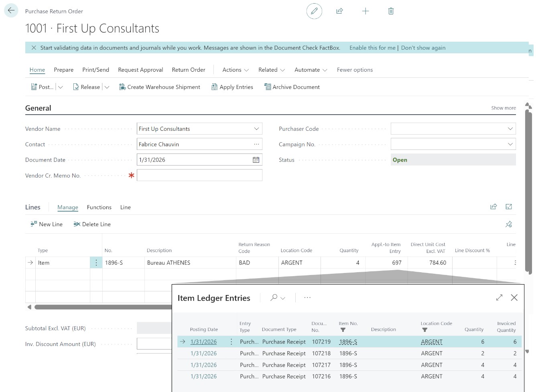Click the back arrow button
The image size is (536, 392).
[11, 11]
